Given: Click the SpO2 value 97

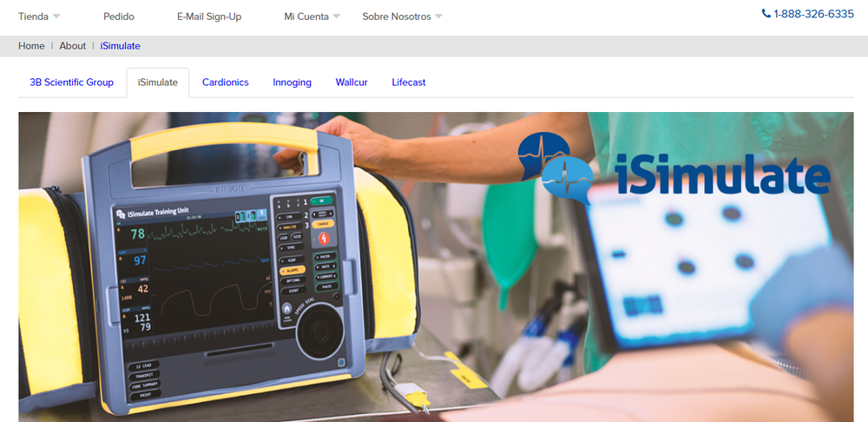Looking at the screenshot, I should click(x=140, y=260).
